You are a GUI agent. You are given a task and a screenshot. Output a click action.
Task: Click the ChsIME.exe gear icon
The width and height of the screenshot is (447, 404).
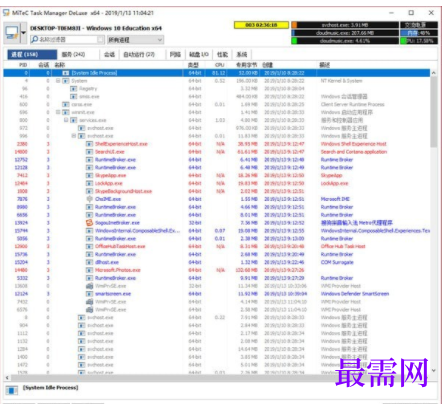point(89,199)
